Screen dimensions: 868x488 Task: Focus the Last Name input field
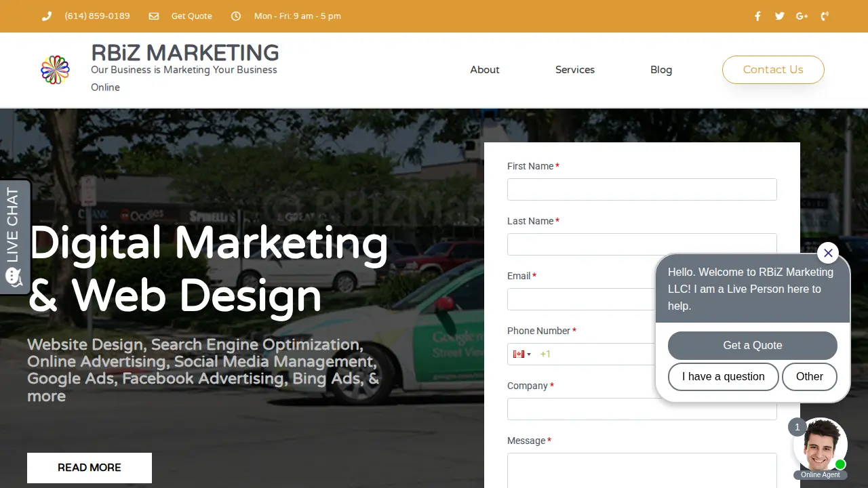pyautogui.click(x=642, y=245)
